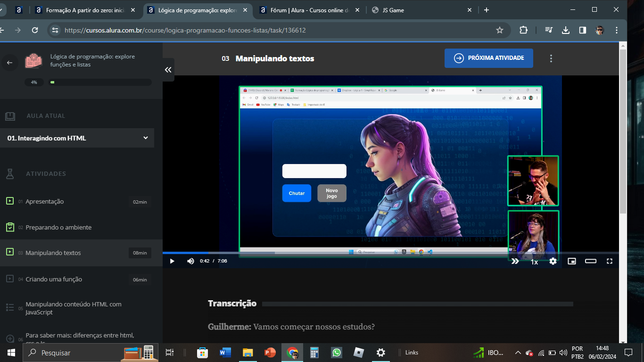Click the plus icon beside Para saber mais
The image size is (644, 362).
click(10, 338)
